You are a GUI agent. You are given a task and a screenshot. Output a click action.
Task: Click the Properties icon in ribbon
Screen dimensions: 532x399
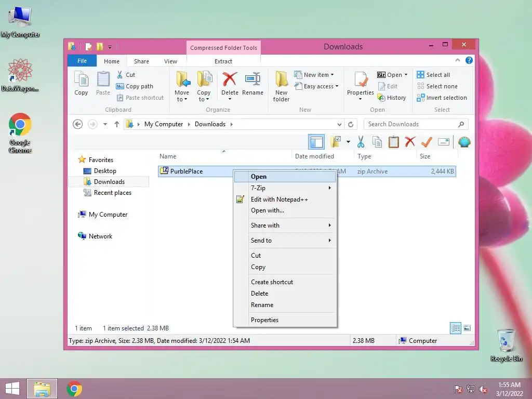[x=361, y=79]
